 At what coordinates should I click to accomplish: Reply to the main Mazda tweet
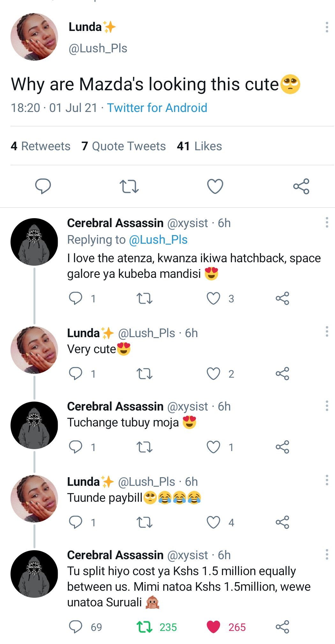[x=43, y=186]
